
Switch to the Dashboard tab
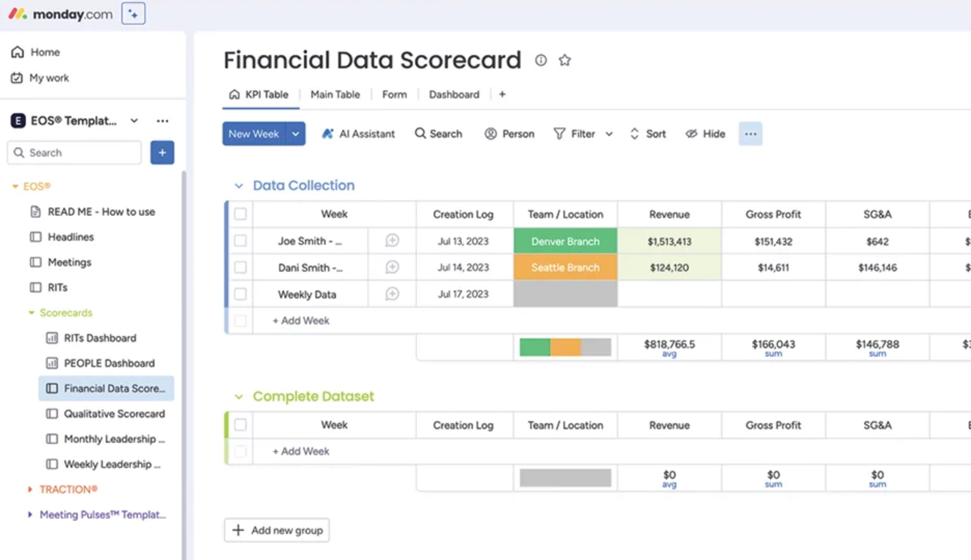(454, 94)
